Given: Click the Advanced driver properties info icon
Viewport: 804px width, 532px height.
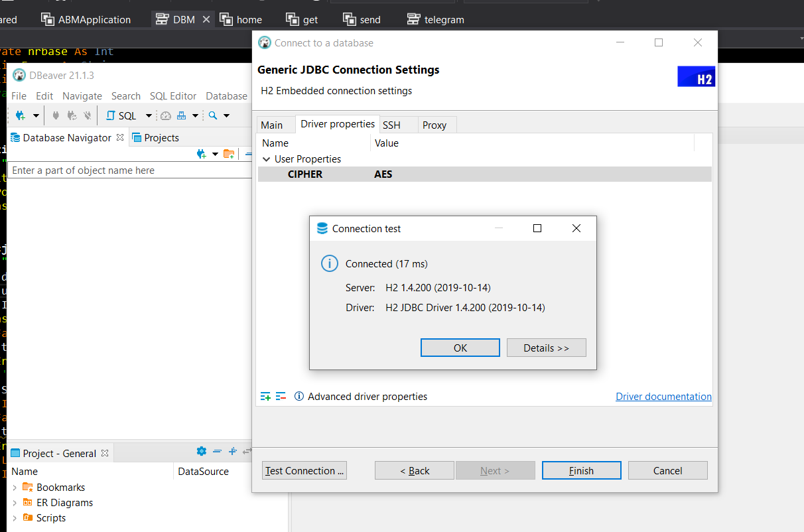Looking at the screenshot, I should point(299,397).
